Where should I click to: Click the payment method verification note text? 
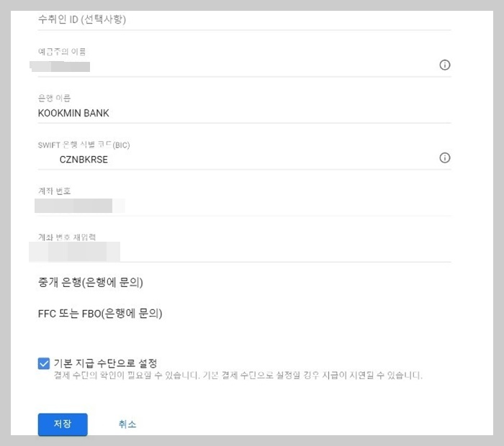[238, 376]
